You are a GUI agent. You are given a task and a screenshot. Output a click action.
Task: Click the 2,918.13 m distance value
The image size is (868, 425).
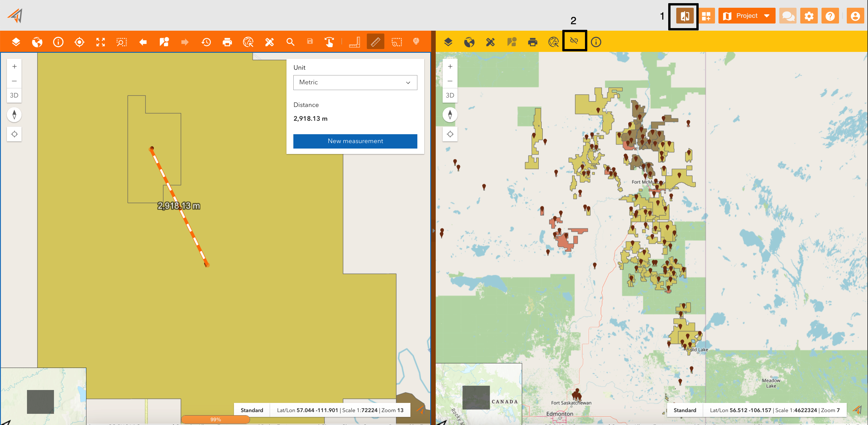click(x=310, y=118)
